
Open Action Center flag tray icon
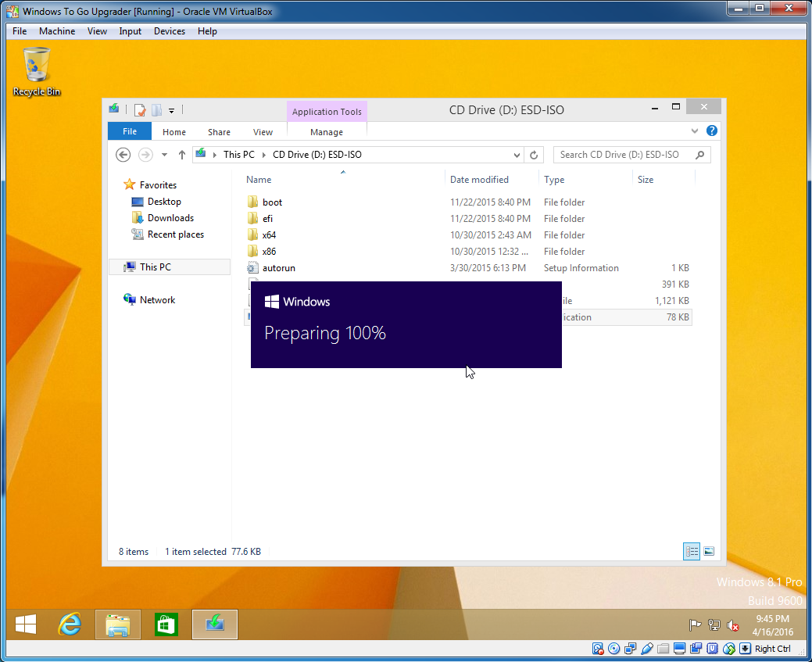tap(695, 625)
